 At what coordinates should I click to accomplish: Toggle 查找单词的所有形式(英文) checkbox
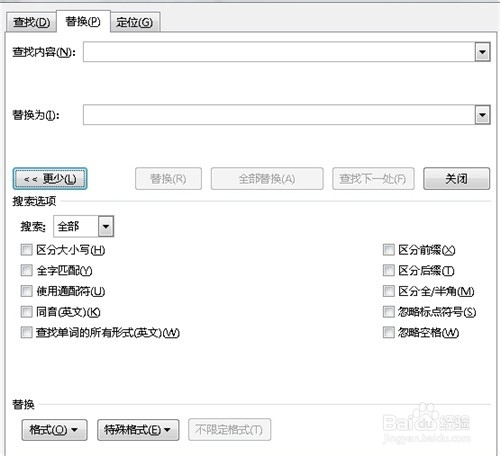pyautogui.click(x=26, y=332)
